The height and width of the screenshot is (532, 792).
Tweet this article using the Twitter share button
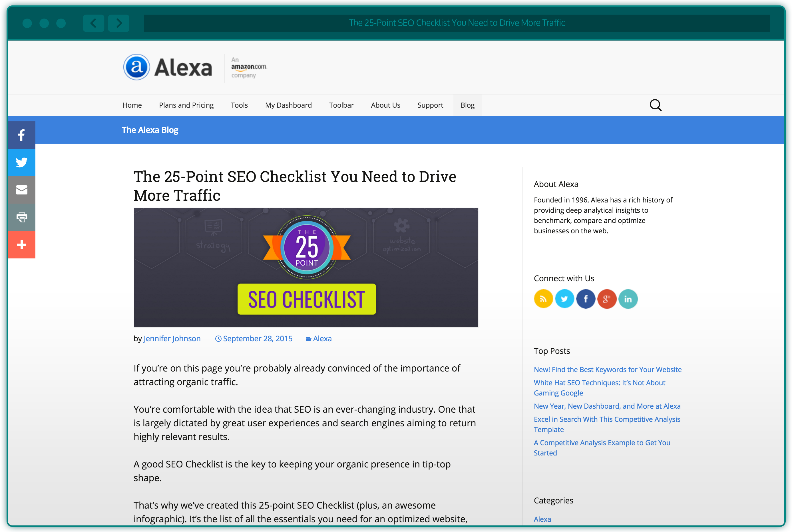point(21,162)
